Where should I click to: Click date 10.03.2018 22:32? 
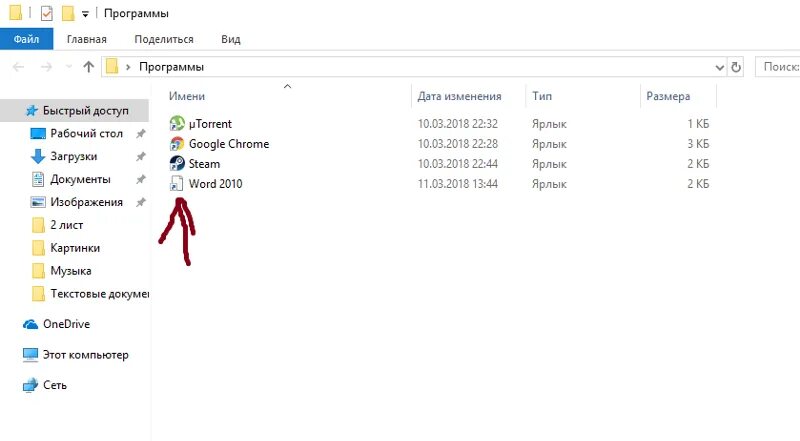pyautogui.click(x=458, y=124)
